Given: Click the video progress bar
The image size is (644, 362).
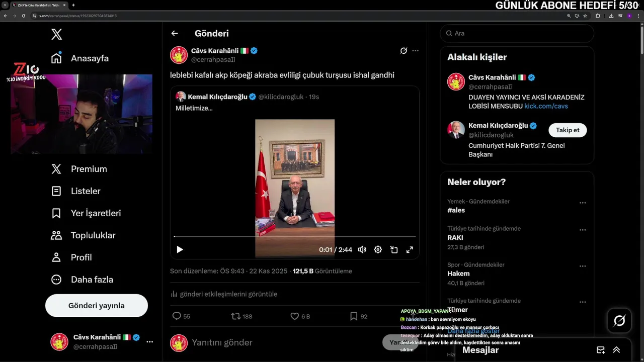Looking at the screenshot, I should click(x=295, y=236).
